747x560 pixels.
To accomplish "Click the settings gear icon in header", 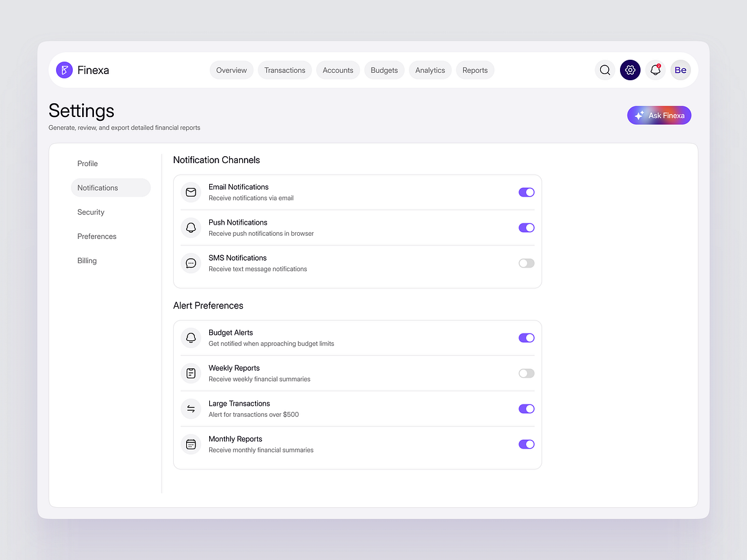I will click(630, 70).
